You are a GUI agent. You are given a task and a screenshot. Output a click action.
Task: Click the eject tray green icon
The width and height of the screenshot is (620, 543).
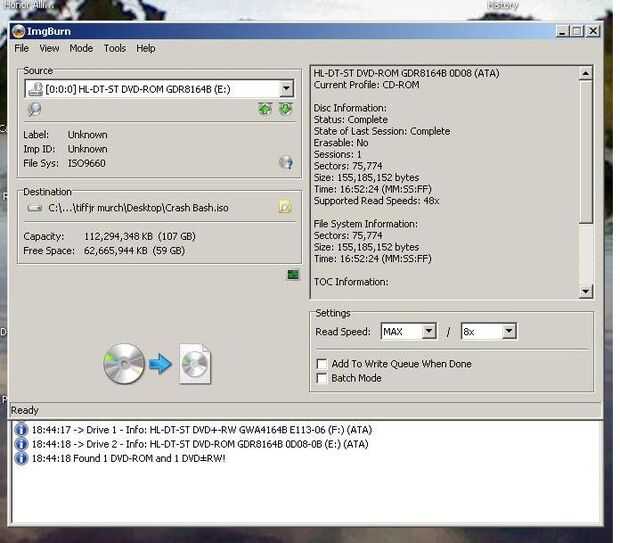[285, 109]
